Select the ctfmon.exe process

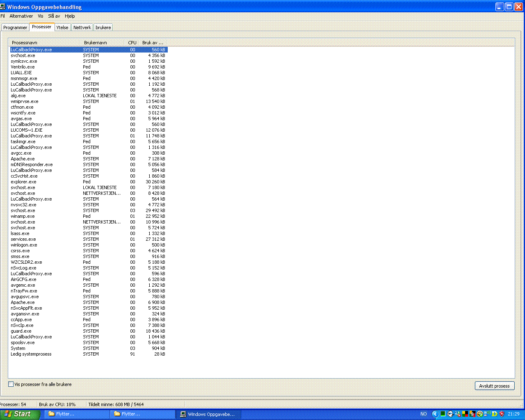tap(89, 107)
